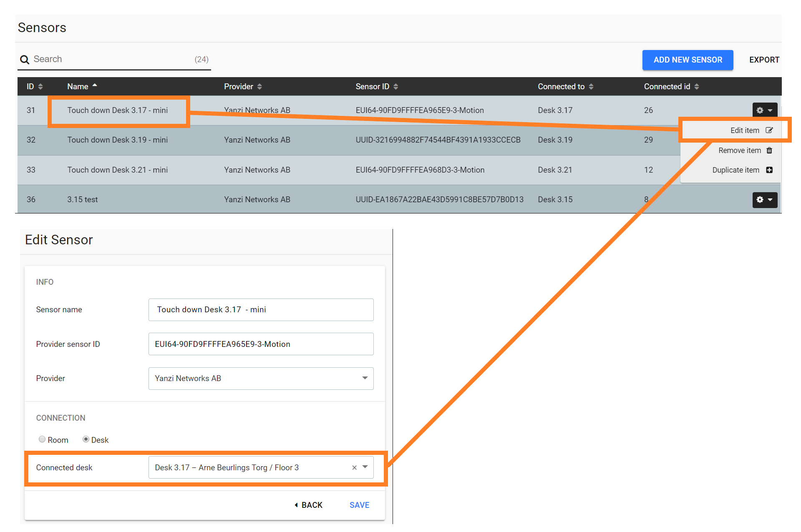Select the 3.15 test row name

pos(83,199)
